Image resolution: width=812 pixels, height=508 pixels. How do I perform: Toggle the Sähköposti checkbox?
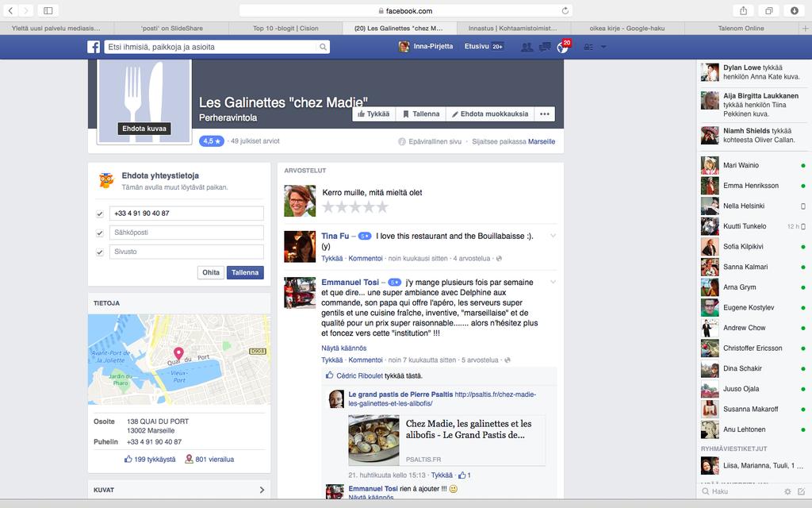coord(100,233)
